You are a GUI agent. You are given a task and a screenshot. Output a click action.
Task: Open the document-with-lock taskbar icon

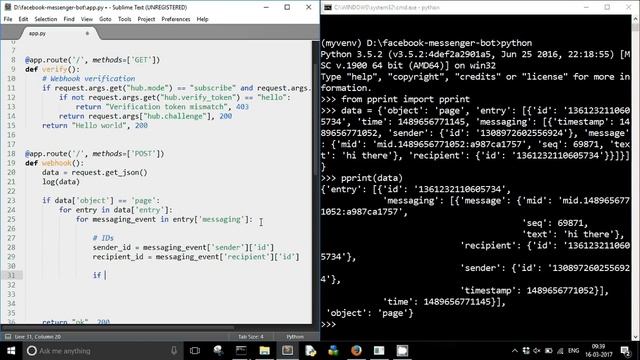310,351
